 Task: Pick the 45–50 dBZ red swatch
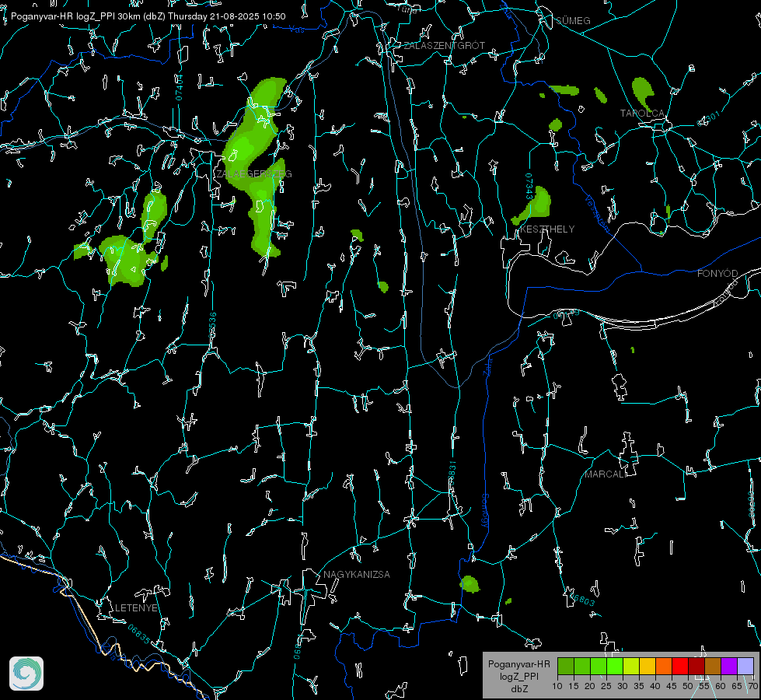[x=680, y=666]
